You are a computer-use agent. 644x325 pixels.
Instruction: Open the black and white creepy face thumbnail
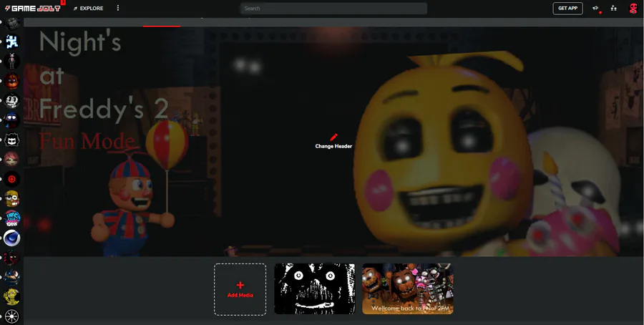(315, 288)
